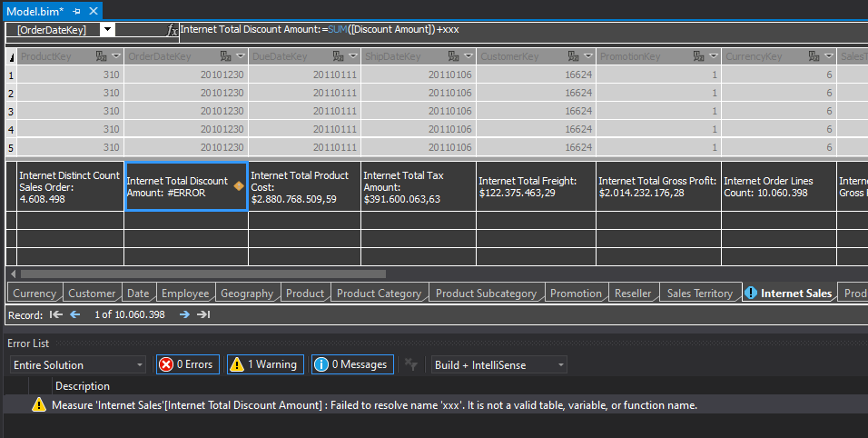
Task: Click the Description column header in Error List
Action: (83, 386)
